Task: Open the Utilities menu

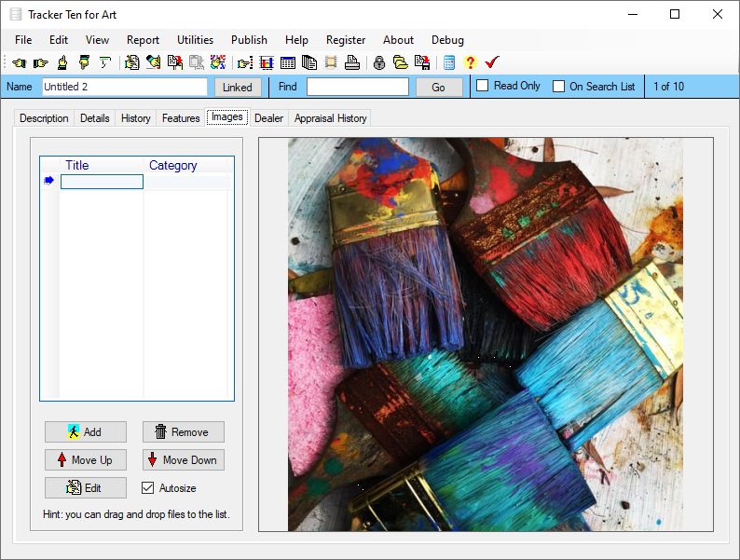Action: click(x=195, y=40)
